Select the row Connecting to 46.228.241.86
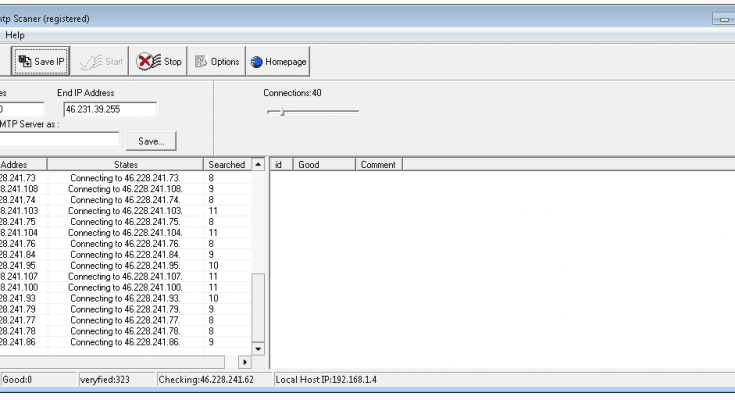Screen dimensions: 735x400 (x=125, y=342)
